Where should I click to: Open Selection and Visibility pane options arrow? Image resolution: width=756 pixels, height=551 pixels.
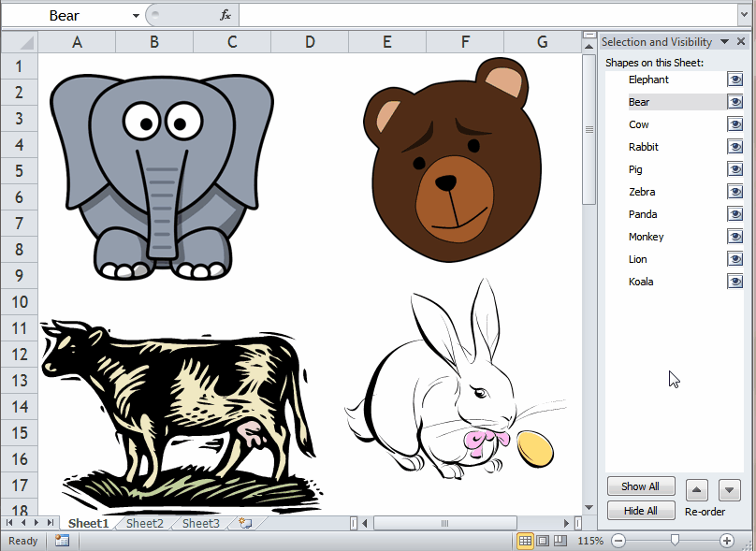coord(724,42)
